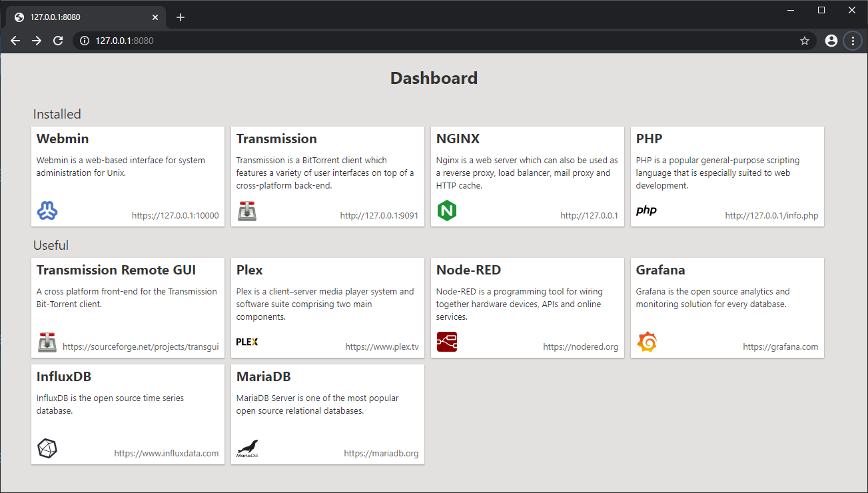Reload the page with the refresh icon
Image resolution: width=868 pixels, height=493 pixels.
[x=58, y=41]
